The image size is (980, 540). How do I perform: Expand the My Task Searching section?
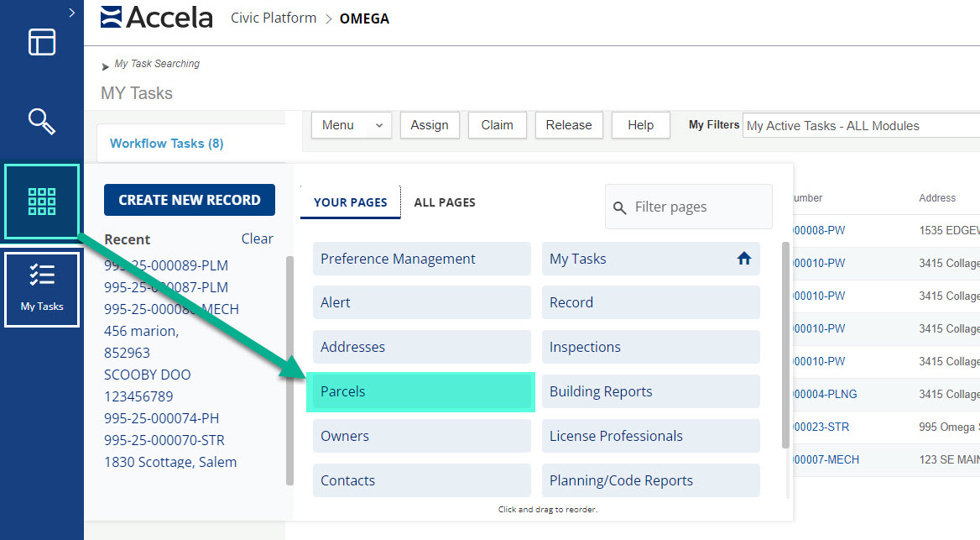(106, 66)
